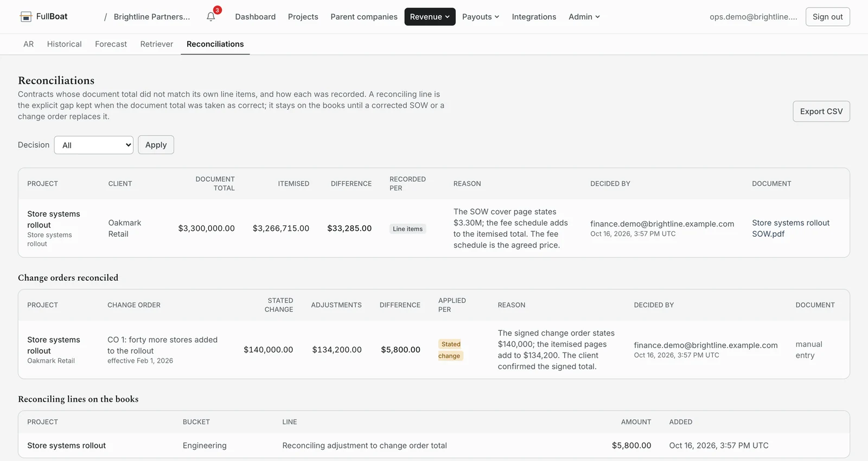Open the Revenue dropdown menu
The height and width of the screenshot is (461, 868).
click(x=430, y=17)
